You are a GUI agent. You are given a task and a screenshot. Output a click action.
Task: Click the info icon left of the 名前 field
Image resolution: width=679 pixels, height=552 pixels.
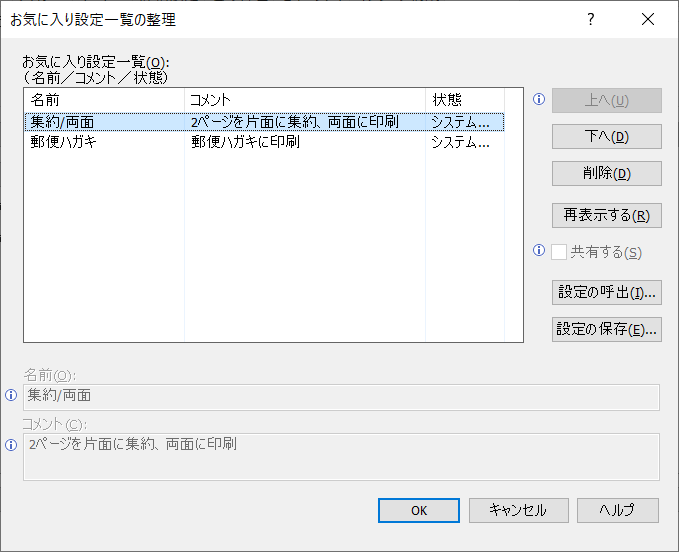click(11, 395)
